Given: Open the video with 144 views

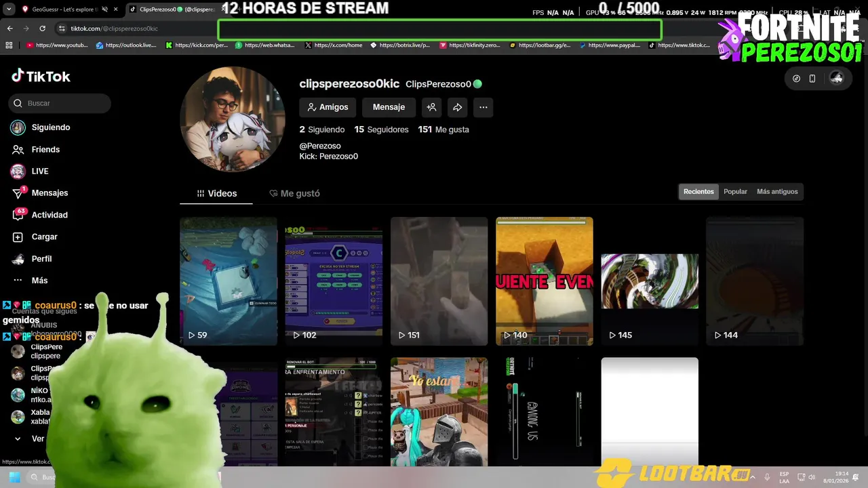Looking at the screenshot, I should (755, 281).
